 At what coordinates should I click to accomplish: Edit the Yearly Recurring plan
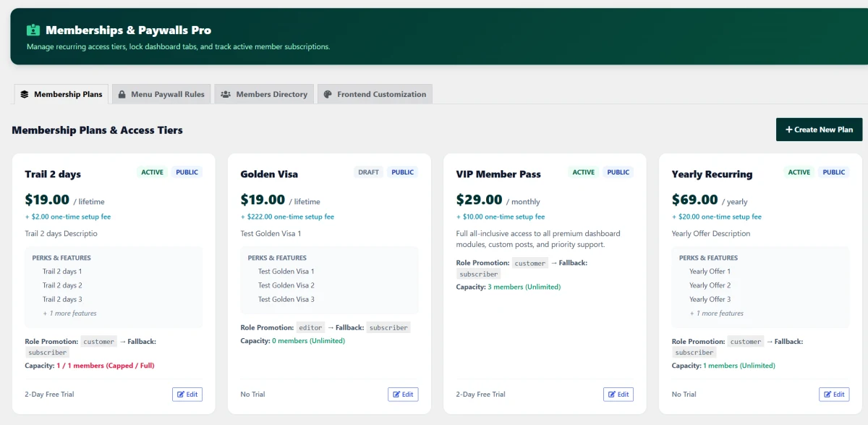coord(834,395)
